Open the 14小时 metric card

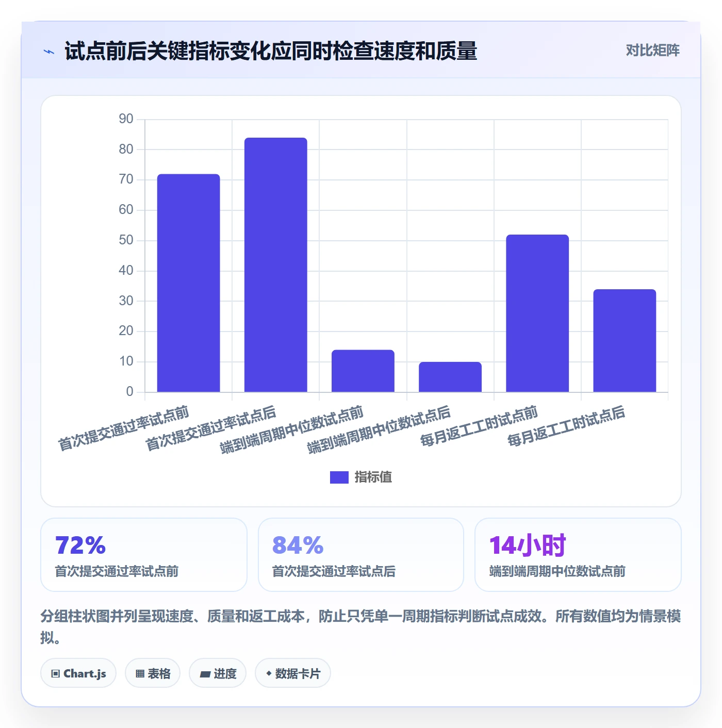click(578, 555)
